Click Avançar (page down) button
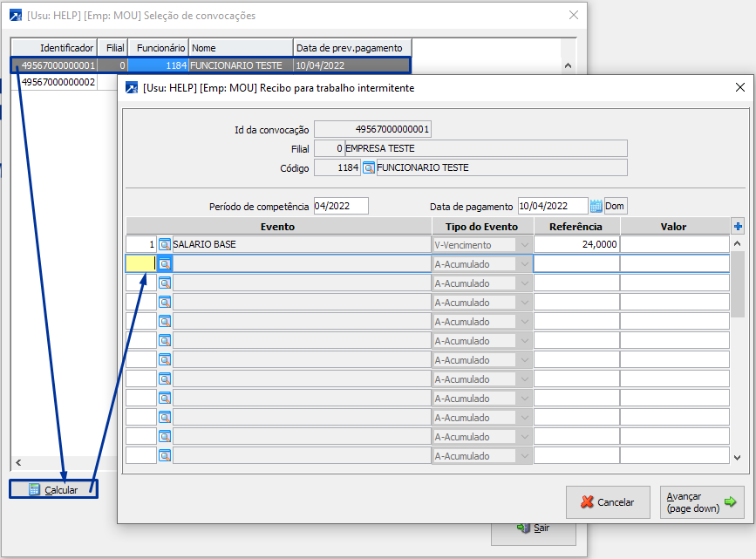Viewport: 756px width, 559px height. (x=702, y=502)
